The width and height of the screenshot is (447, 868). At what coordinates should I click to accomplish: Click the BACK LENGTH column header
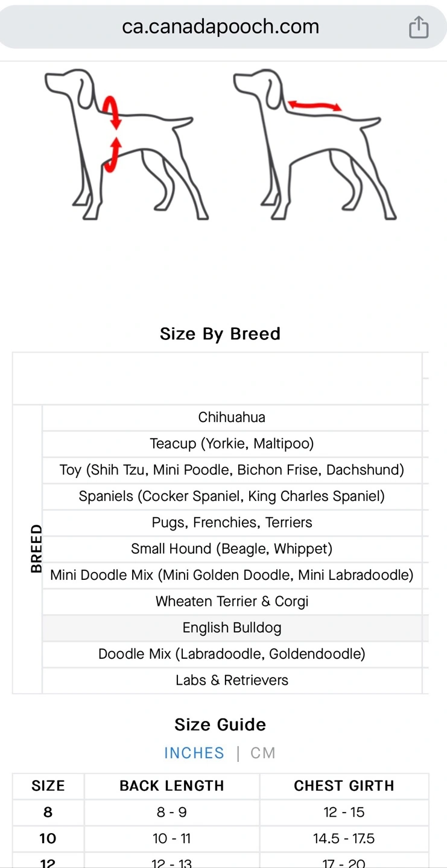click(x=172, y=786)
